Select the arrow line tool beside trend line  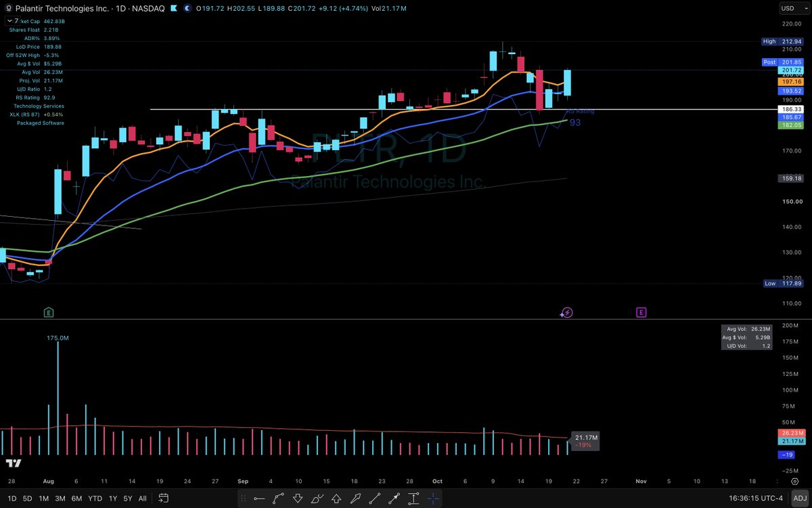(394, 499)
